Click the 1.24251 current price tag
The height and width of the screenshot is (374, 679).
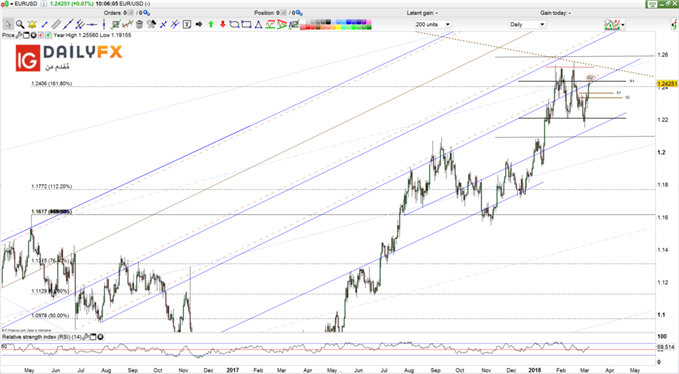pos(667,84)
